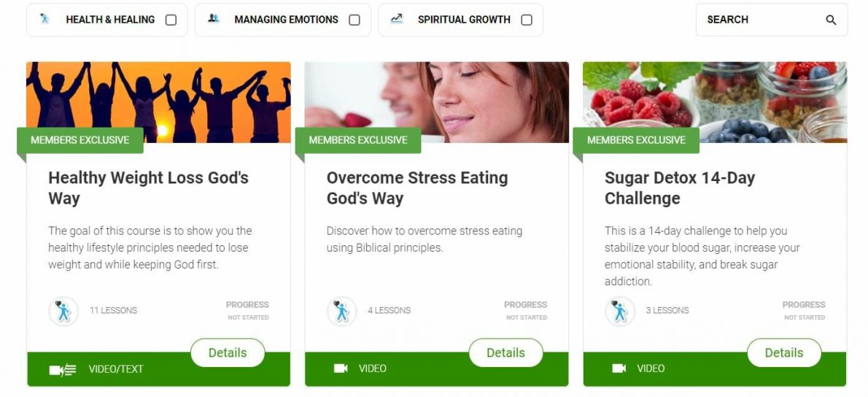
Task: Select the Overcome Stress Eating course image
Action: pyautogui.click(x=437, y=102)
